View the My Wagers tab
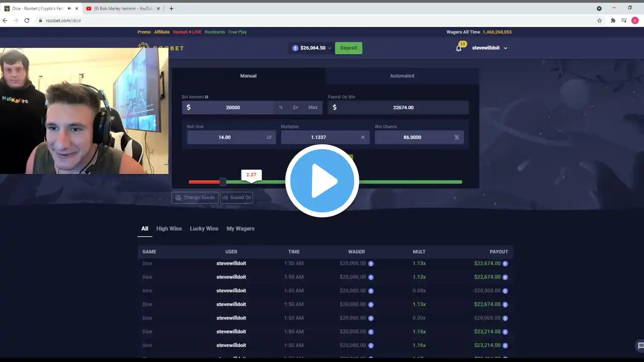 click(x=240, y=229)
